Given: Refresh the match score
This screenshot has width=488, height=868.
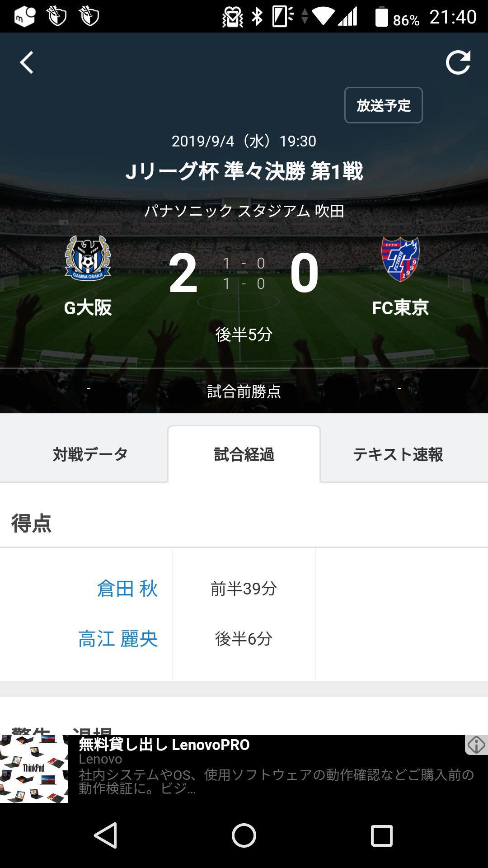Looking at the screenshot, I should tap(458, 62).
